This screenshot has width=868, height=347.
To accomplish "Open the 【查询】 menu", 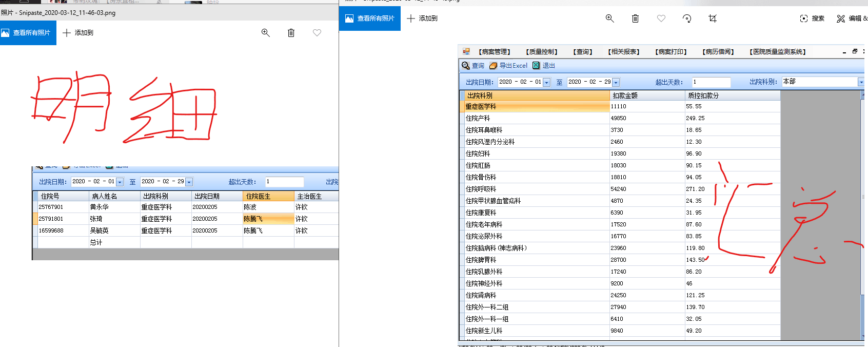I will 583,52.
